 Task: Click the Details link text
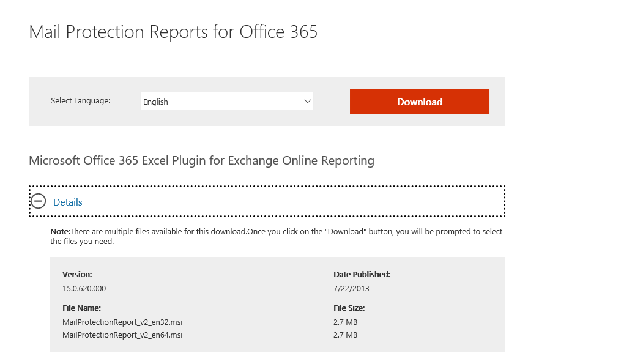[68, 202]
